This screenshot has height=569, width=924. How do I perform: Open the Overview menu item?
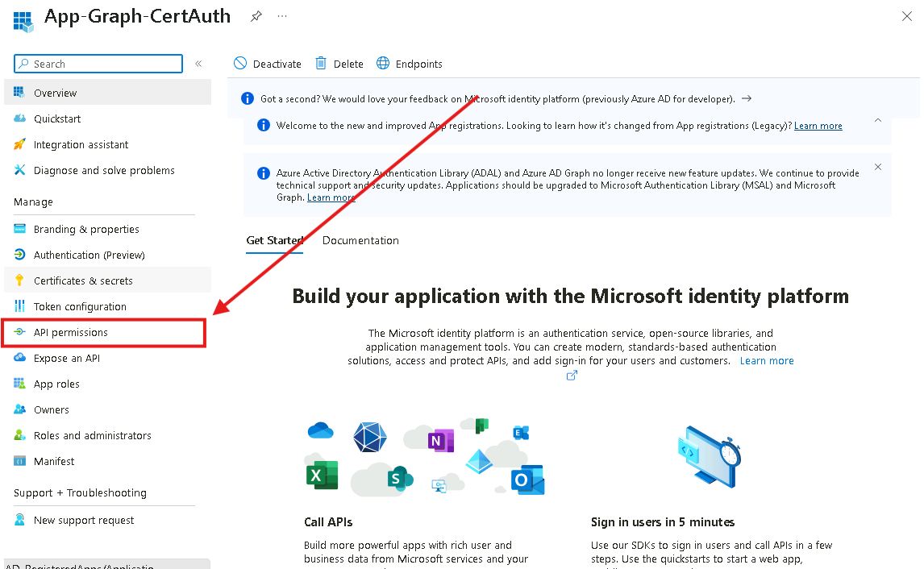pyautogui.click(x=107, y=93)
